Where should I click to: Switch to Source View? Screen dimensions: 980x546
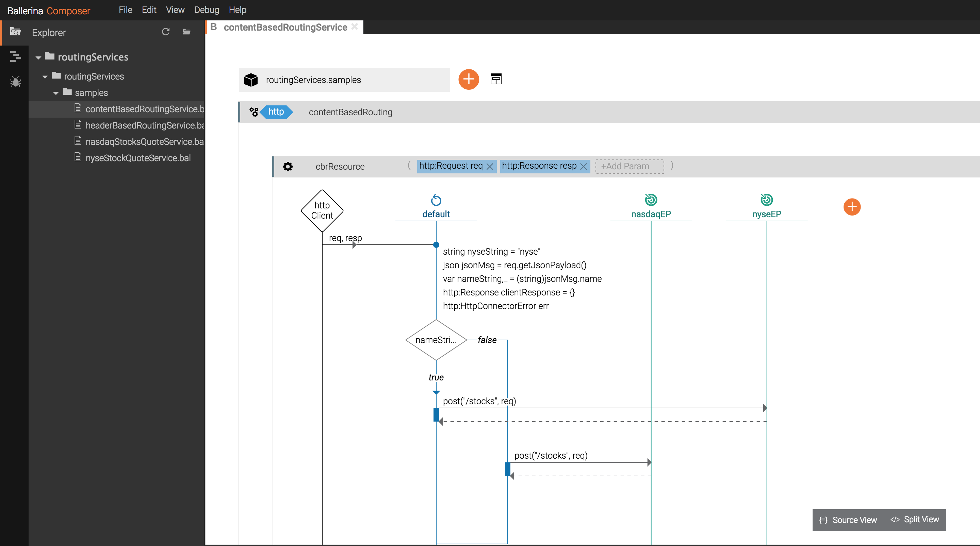pyautogui.click(x=848, y=520)
